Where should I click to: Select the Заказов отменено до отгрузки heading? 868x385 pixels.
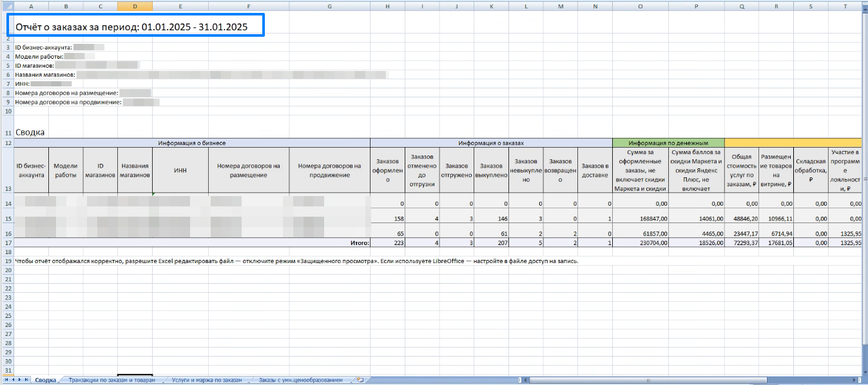pyautogui.click(x=422, y=170)
